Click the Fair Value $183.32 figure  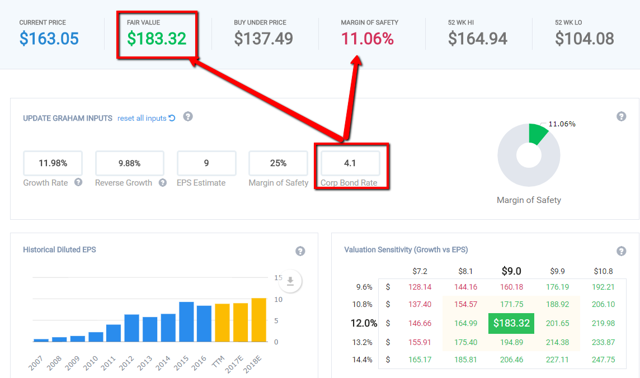(156, 39)
